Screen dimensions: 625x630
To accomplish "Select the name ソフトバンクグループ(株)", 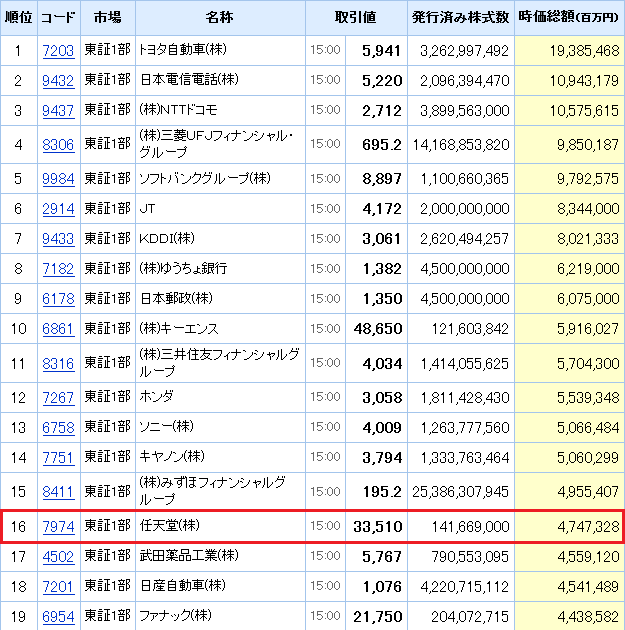I will [x=205, y=178].
